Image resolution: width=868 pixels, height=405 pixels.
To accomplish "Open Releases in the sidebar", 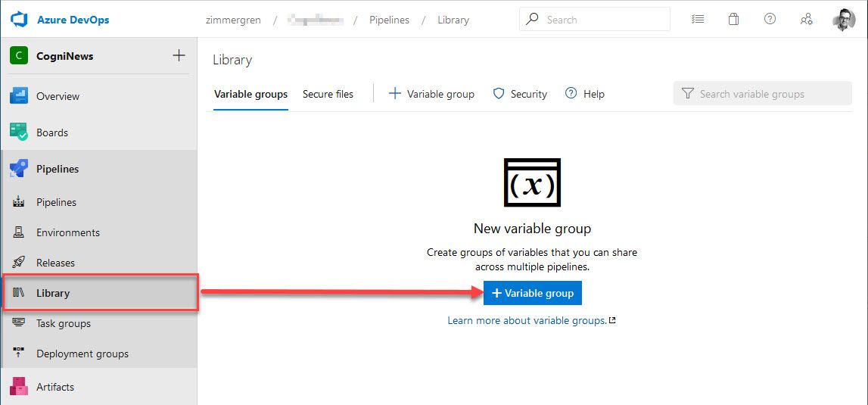I will click(x=55, y=263).
